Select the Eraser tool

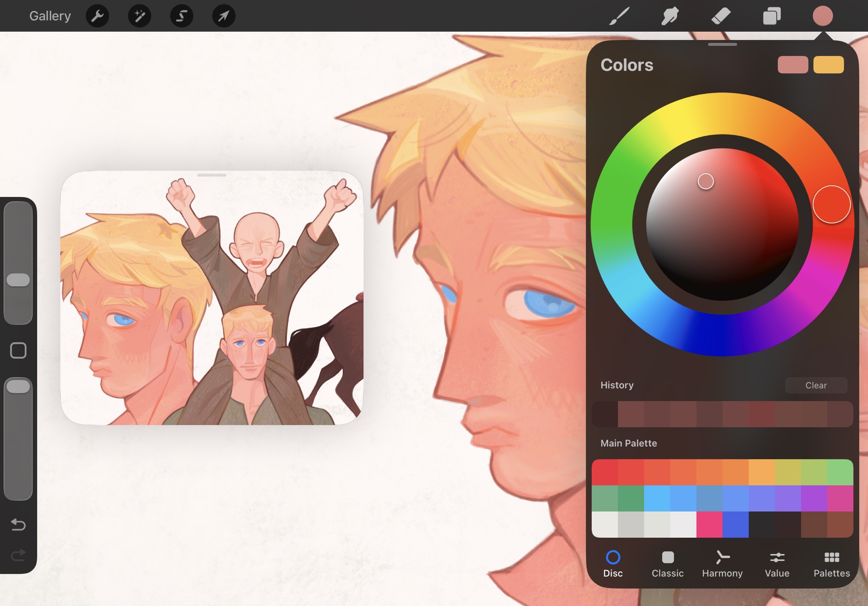pyautogui.click(x=721, y=16)
